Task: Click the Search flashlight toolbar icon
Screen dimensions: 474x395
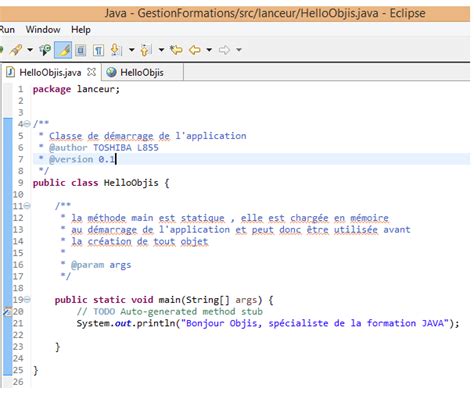Action: tap(16, 50)
